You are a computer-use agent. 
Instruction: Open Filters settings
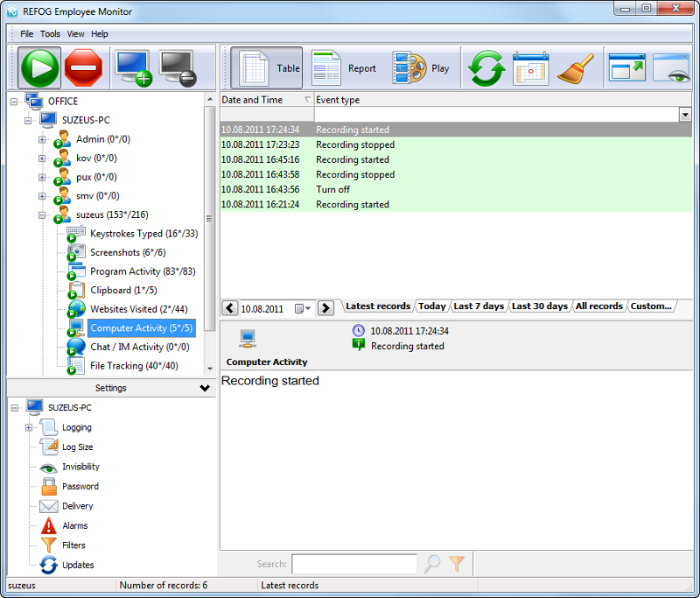[x=73, y=545]
